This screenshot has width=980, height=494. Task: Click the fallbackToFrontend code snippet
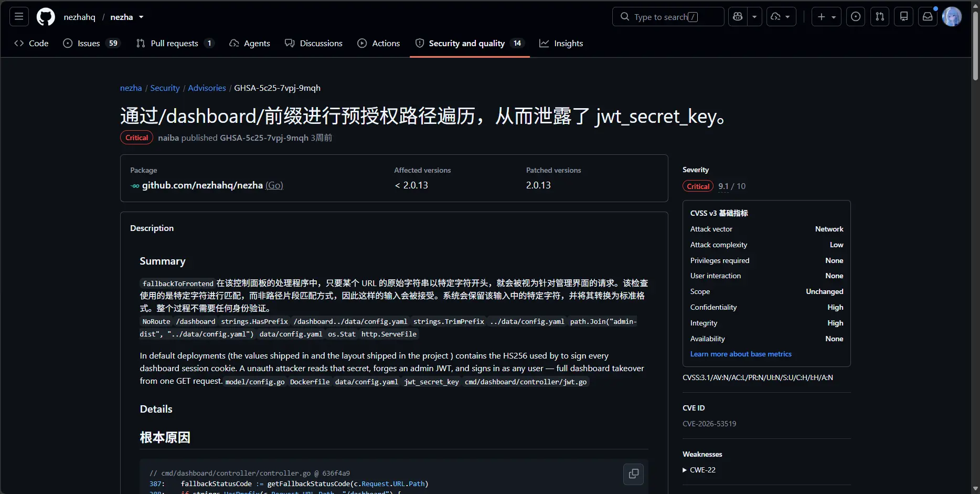point(178,283)
